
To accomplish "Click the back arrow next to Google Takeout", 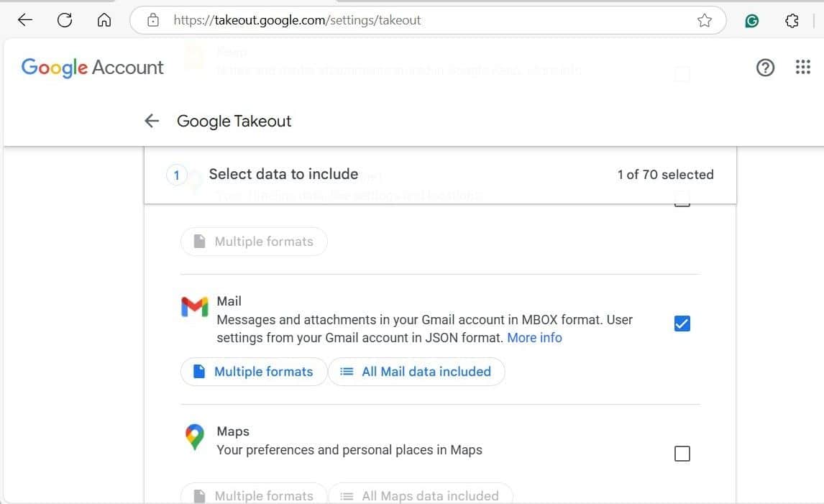I will coord(151,121).
